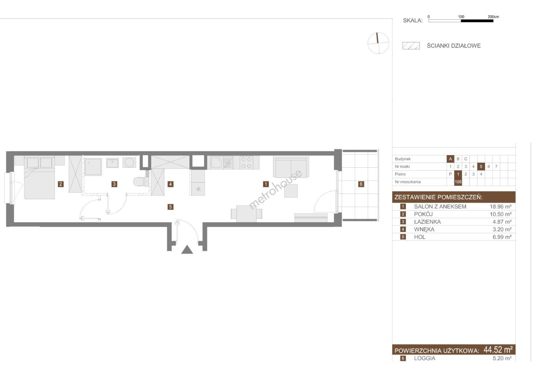Click the ŁAZIENKA legend entry
This screenshot has height=392, width=554.
point(427,222)
